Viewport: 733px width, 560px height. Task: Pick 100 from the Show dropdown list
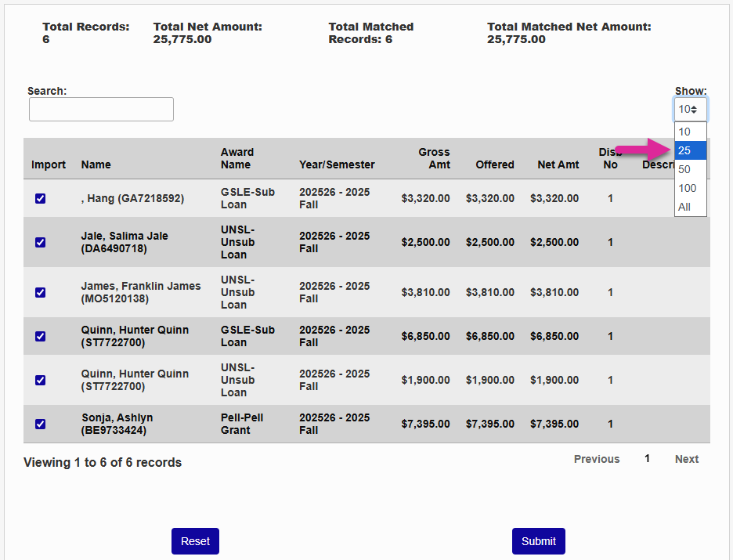pyautogui.click(x=690, y=188)
